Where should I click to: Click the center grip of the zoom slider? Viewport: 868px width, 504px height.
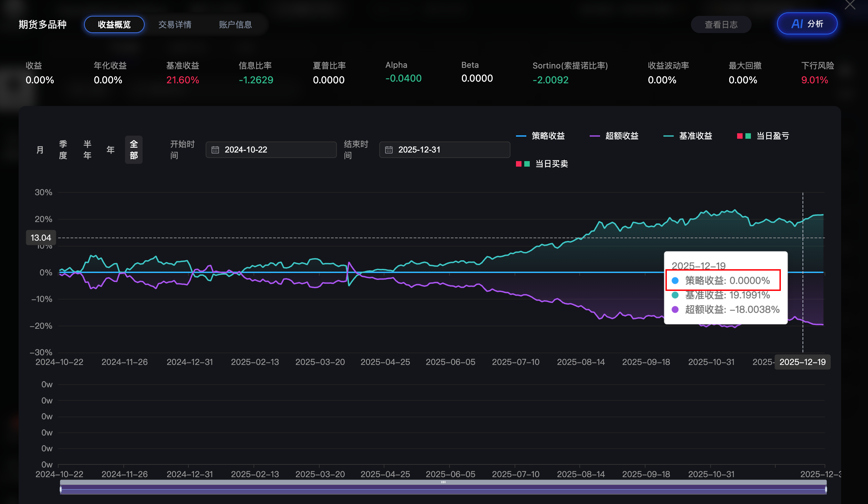coord(443,482)
